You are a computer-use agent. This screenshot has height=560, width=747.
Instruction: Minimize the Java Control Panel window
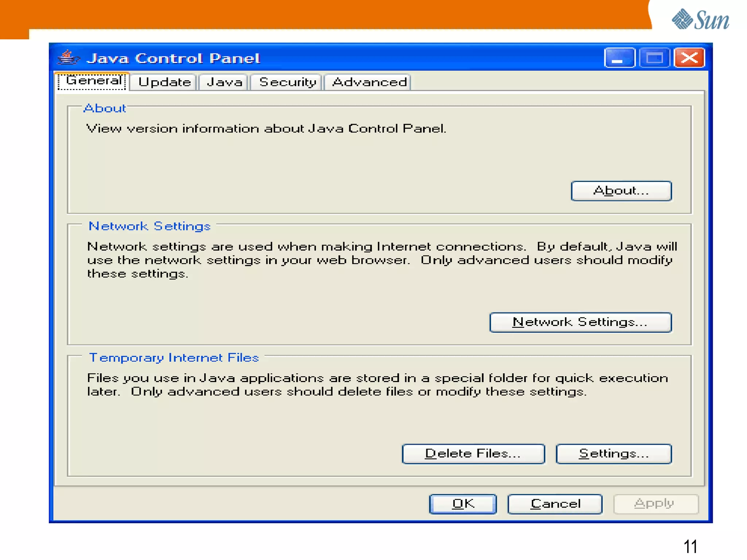[x=619, y=58]
